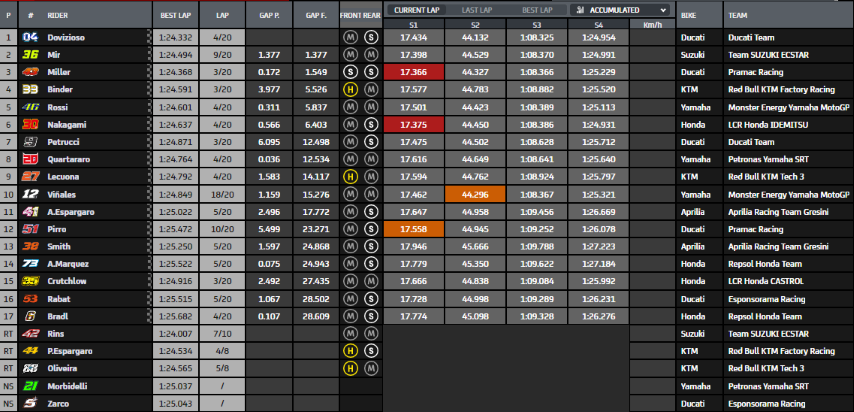The image size is (854, 412).
Task: Click Dovizioso's number 04 badge
Action: pyautogui.click(x=31, y=37)
